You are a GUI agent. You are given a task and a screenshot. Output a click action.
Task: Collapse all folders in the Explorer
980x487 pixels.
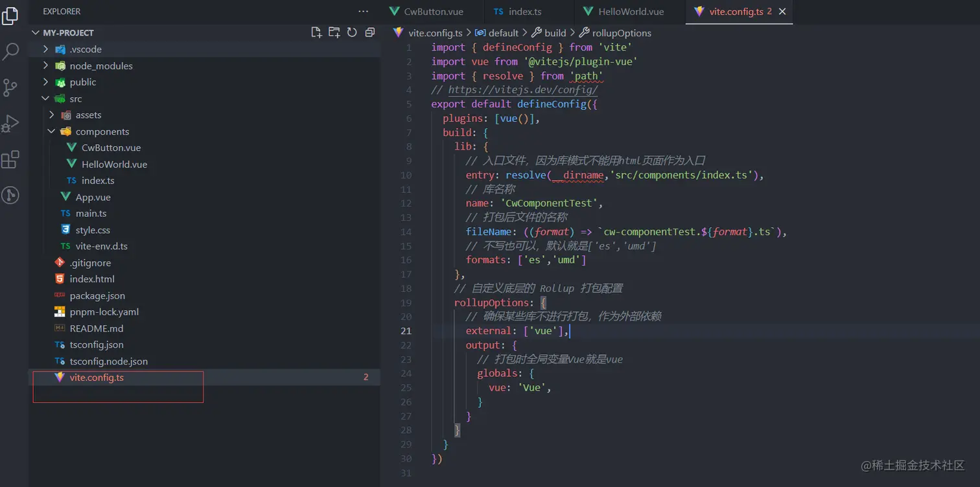tap(369, 32)
